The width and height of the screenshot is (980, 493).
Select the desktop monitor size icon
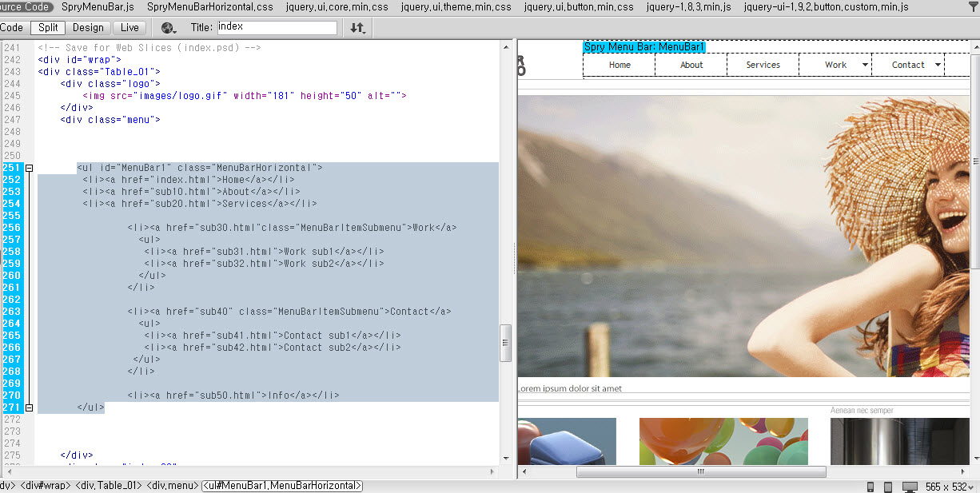pos(910,487)
